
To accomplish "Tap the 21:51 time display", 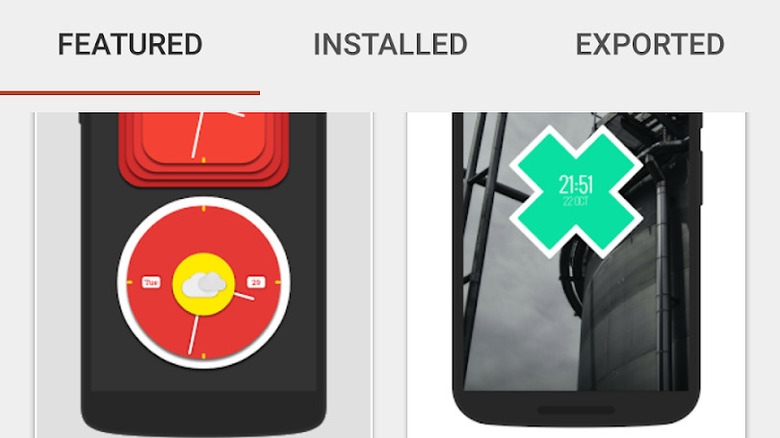I will (576, 184).
